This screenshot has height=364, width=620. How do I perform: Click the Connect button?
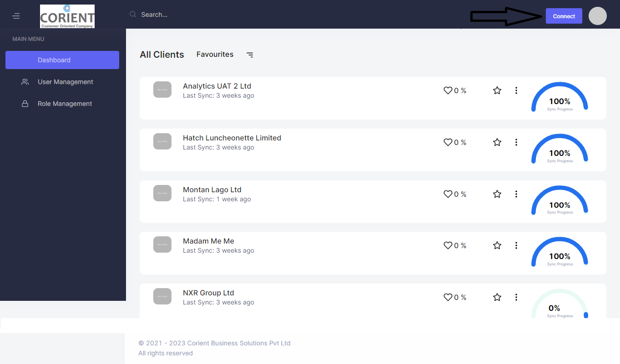click(x=564, y=16)
